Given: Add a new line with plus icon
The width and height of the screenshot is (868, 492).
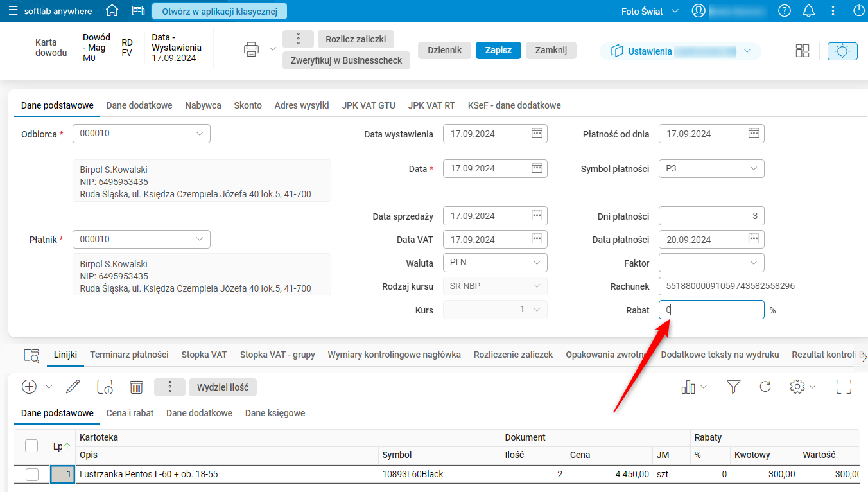Looking at the screenshot, I should click(x=30, y=387).
